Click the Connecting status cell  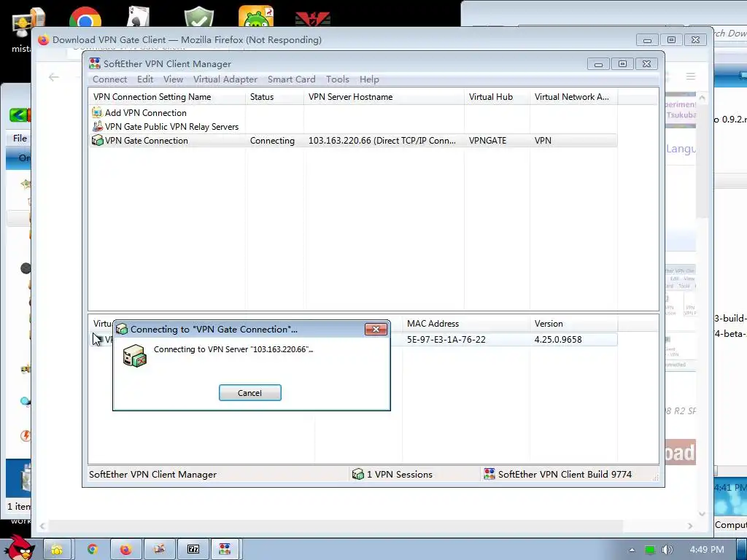272,141
